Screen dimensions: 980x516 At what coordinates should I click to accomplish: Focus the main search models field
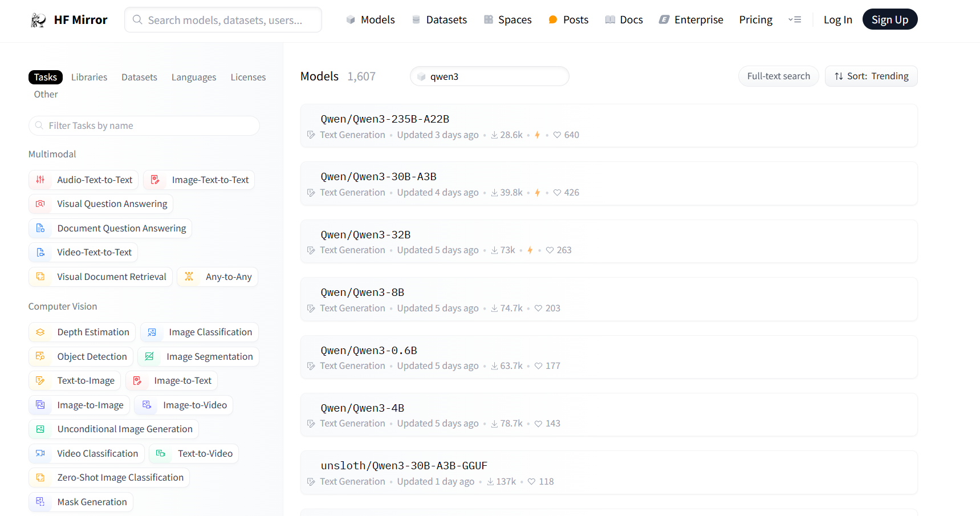223,20
